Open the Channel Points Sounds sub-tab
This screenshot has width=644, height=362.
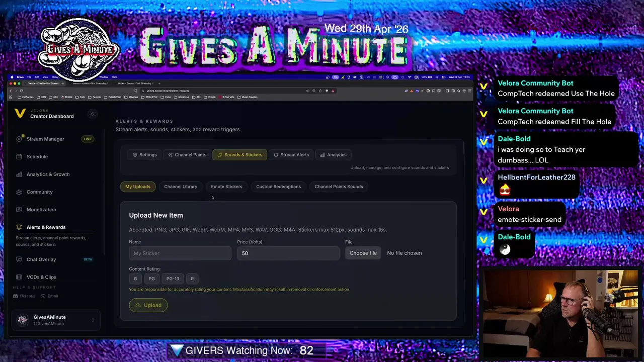click(x=339, y=187)
